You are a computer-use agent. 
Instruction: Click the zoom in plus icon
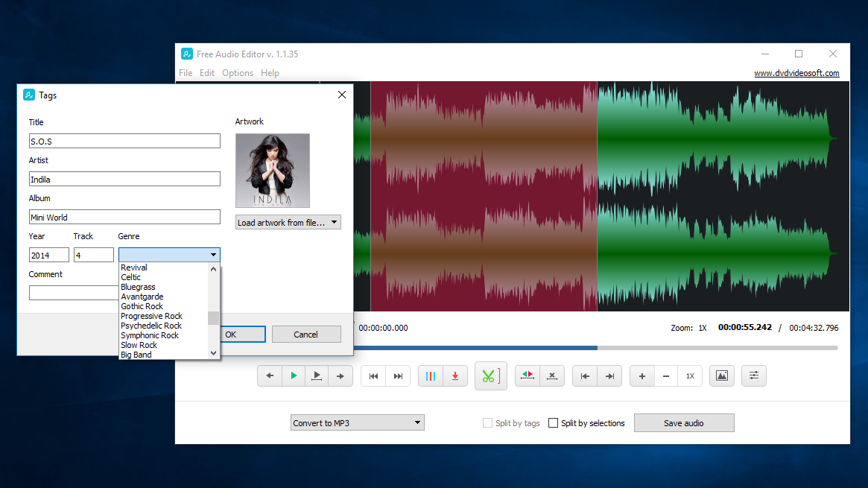(x=642, y=376)
